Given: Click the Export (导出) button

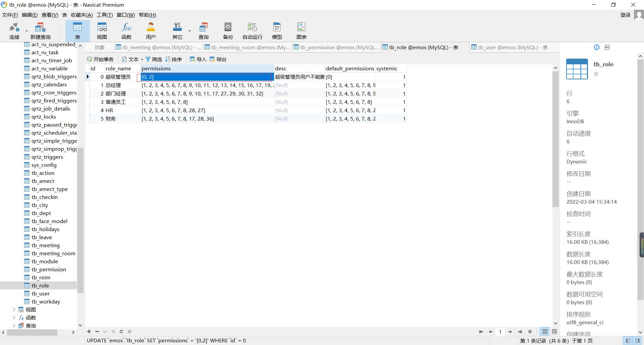Looking at the screenshot, I should point(218,59).
